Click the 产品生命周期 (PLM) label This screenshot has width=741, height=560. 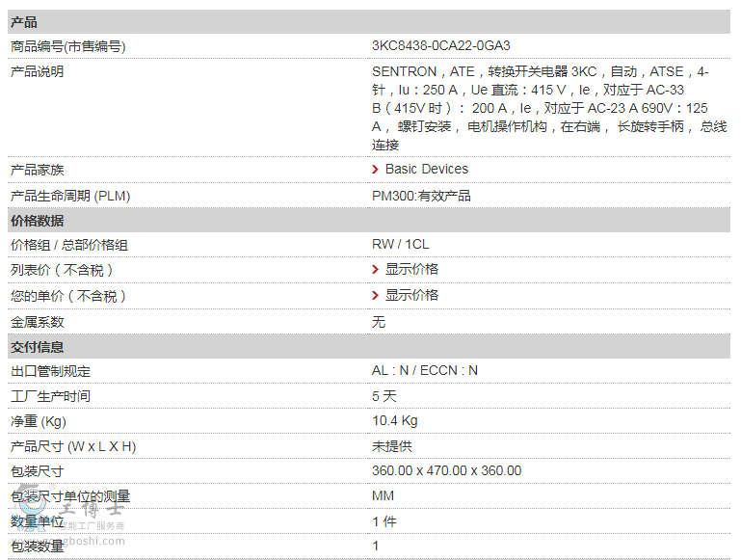pos(69,196)
